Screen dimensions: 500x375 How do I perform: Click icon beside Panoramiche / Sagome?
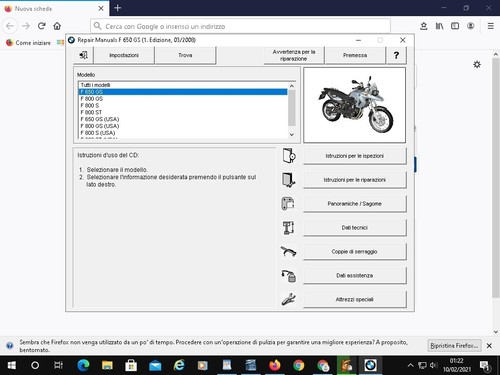289,204
